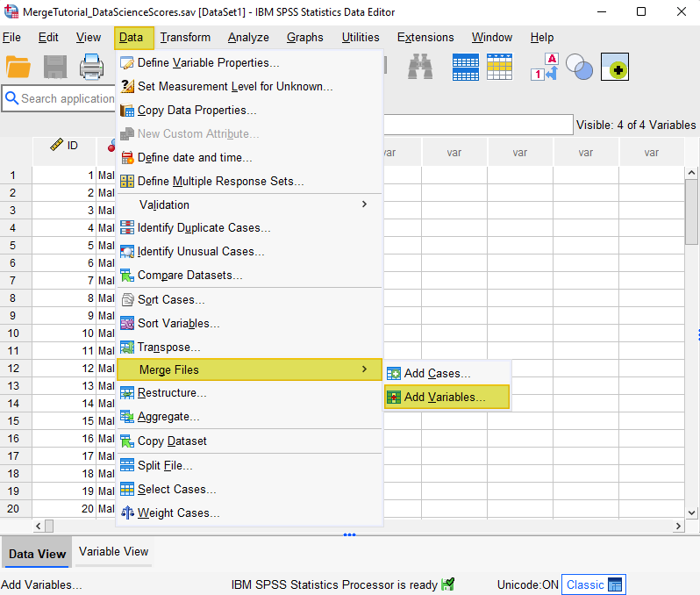
Task: Switch to the Data View tab
Action: pos(37,554)
